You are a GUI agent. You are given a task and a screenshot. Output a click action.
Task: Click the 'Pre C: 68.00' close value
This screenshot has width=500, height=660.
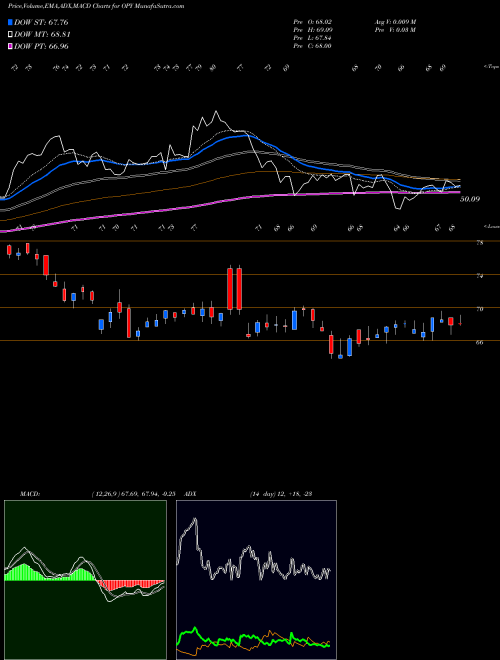point(313,46)
